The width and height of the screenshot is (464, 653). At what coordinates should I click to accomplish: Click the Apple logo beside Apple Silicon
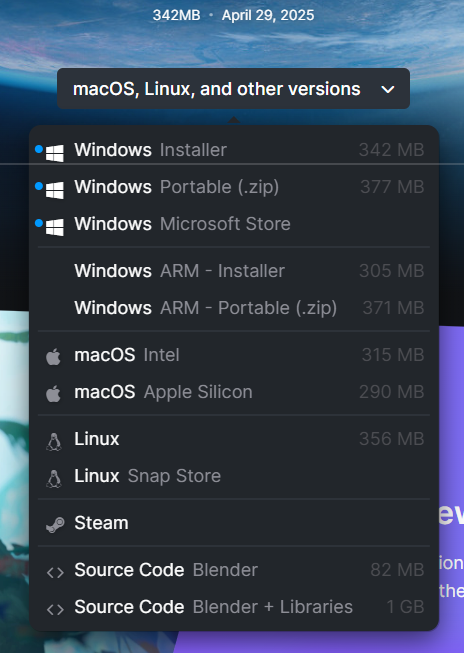pyautogui.click(x=53, y=394)
